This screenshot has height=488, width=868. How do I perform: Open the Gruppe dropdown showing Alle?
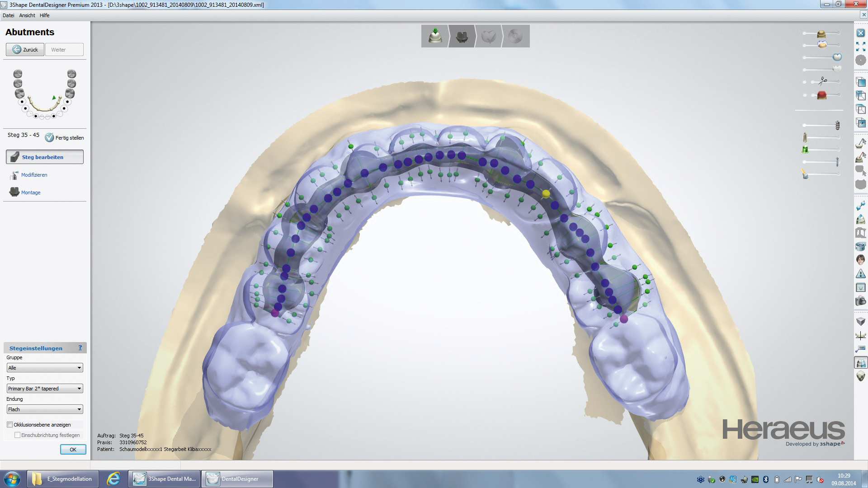coord(45,368)
